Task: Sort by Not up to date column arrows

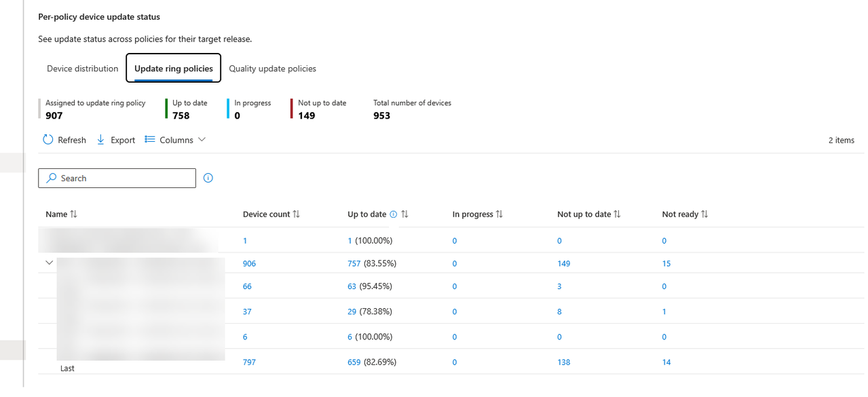Action: click(x=617, y=214)
